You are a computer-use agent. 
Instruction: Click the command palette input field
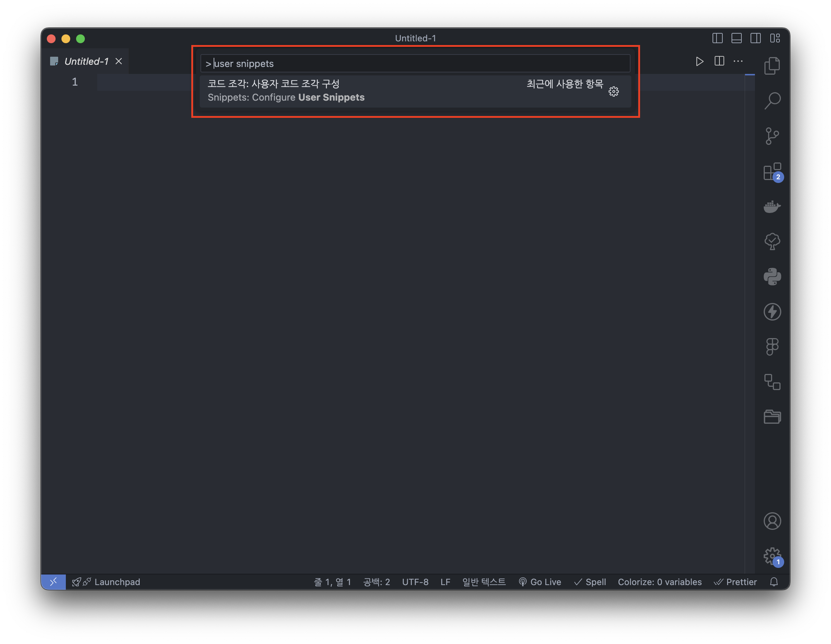click(x=415, y=64)
